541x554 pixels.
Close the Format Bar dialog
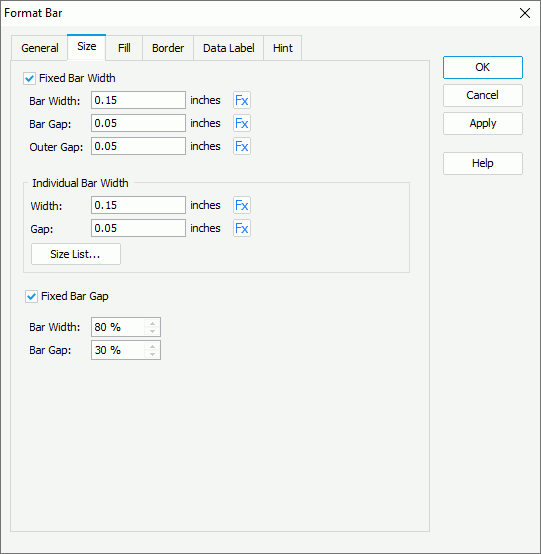pyautogui.click(x=525, y=13)
